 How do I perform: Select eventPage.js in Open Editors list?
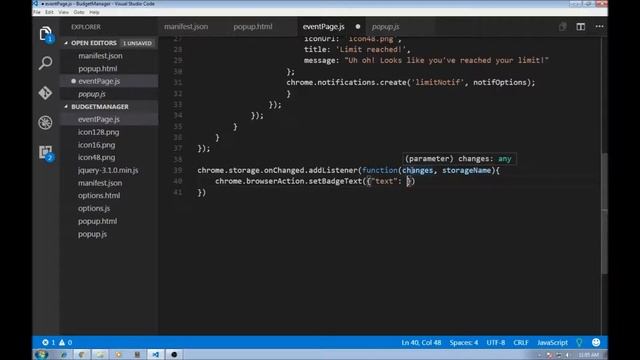pyautogui.click(x=99, y=81)
